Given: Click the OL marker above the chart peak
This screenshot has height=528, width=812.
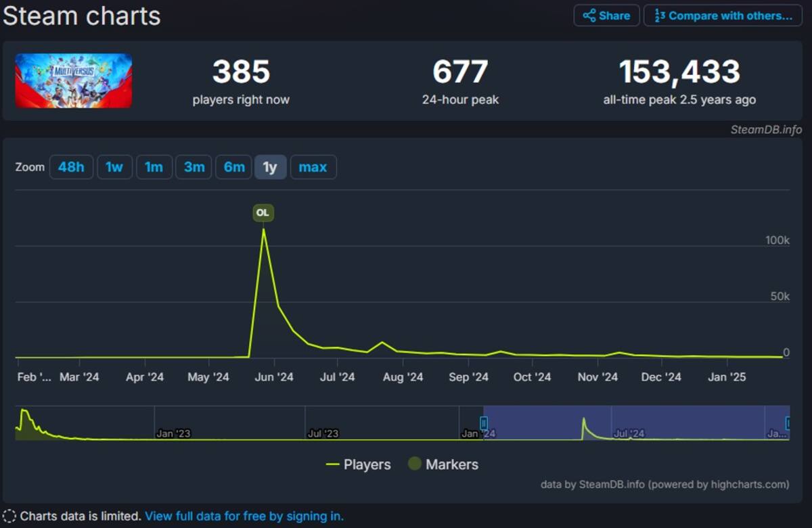Looking at the screenshot, I should 263,213.
